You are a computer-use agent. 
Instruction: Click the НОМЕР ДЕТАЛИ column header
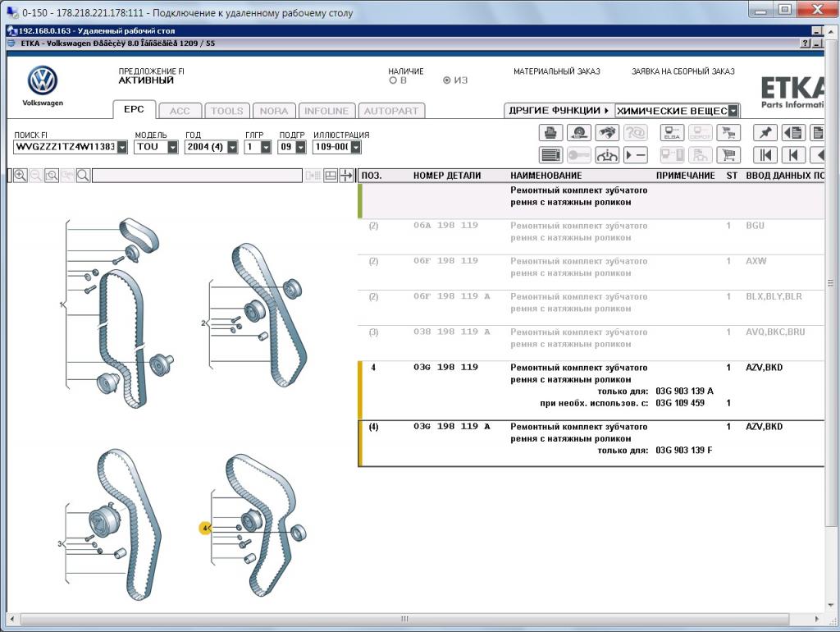(447, 176)
